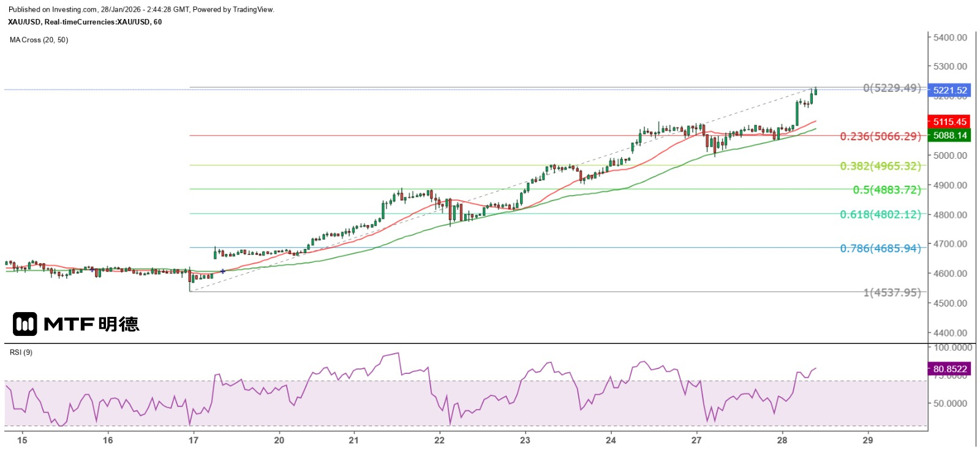
Task: Click date 28 on the time axis
Action: [x=782, y=440]
